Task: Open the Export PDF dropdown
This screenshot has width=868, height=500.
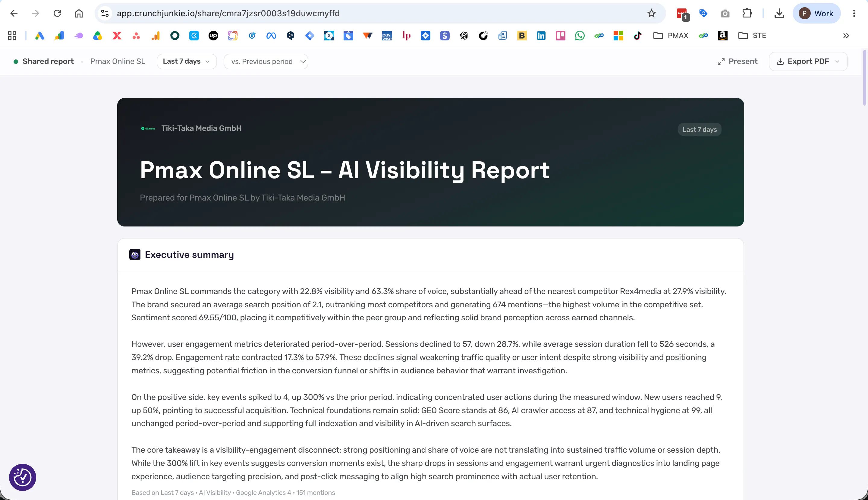Action: 808,62
